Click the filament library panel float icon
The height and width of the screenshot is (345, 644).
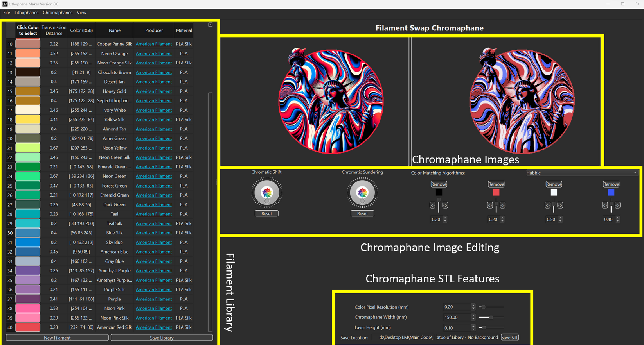click(x=210, y=25)
